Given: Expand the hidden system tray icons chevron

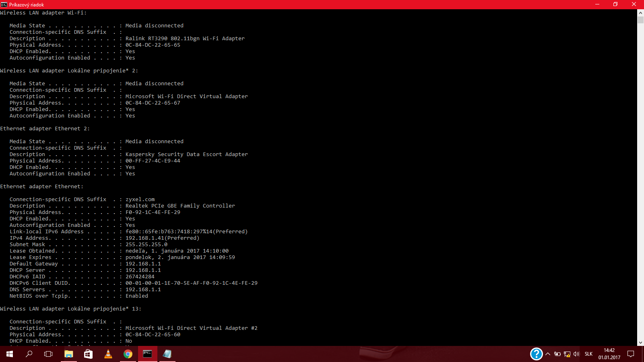Looking at the screenshot, I should click(548, 354).
